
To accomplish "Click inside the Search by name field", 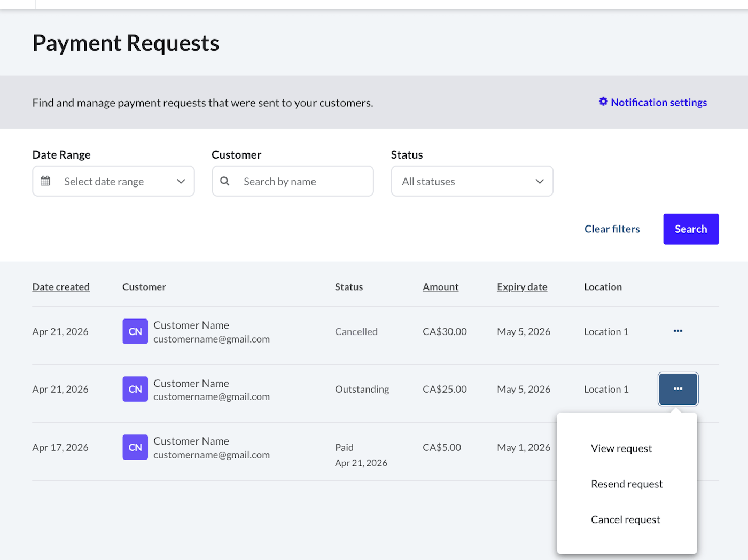I will click(292, 181).
